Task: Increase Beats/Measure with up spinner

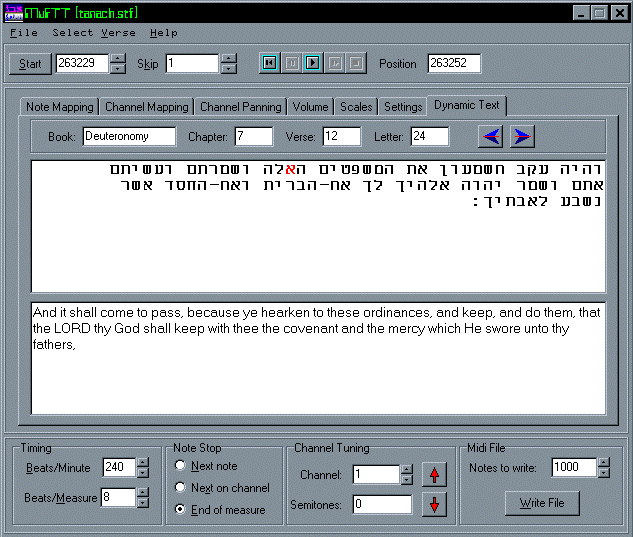Action: point(143,493)
